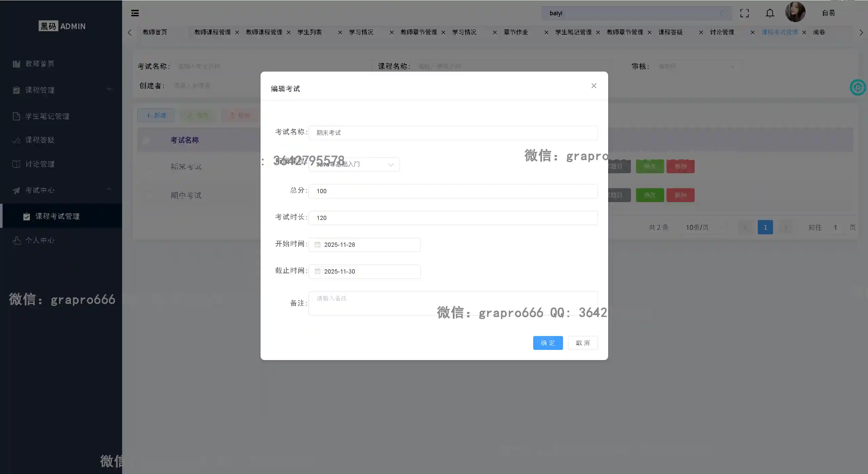Open 学生笔记管理 in the sidebar
This screenshot has width=868, height=474.
47,116
